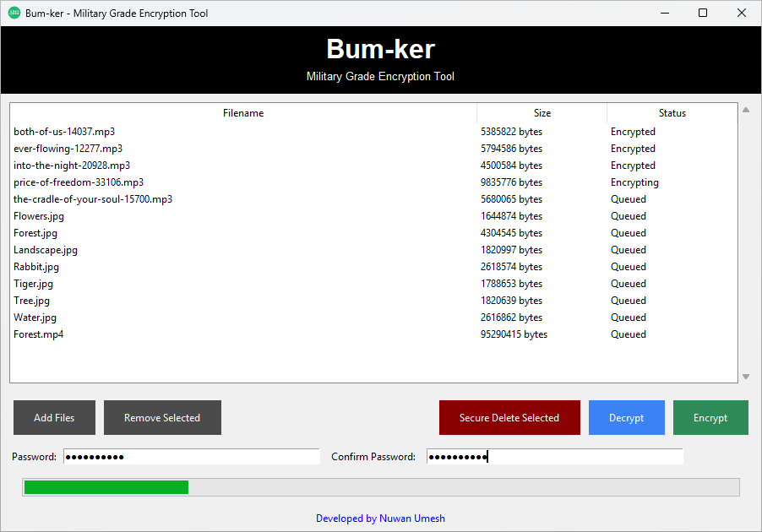
Task: Open the Developed by Nuwan Umesh link
Action: (380, 518)
